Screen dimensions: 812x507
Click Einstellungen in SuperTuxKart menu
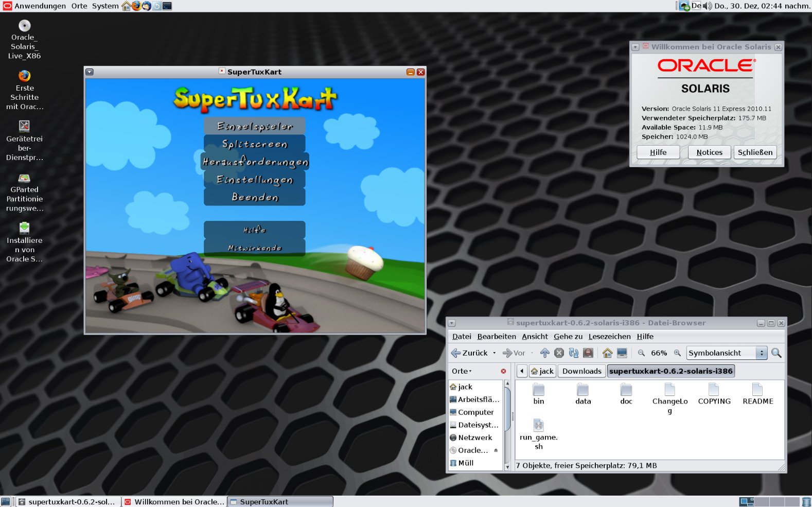coord(255,179)
